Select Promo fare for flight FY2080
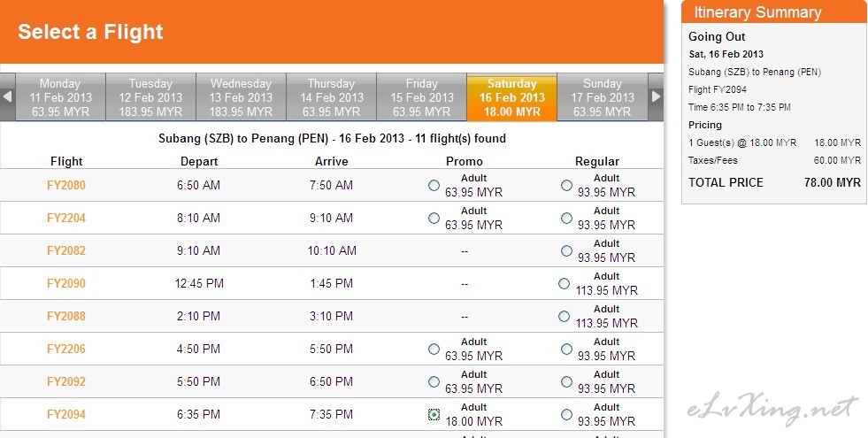Screen dimensions: 868x438 (x=434, y=186)
